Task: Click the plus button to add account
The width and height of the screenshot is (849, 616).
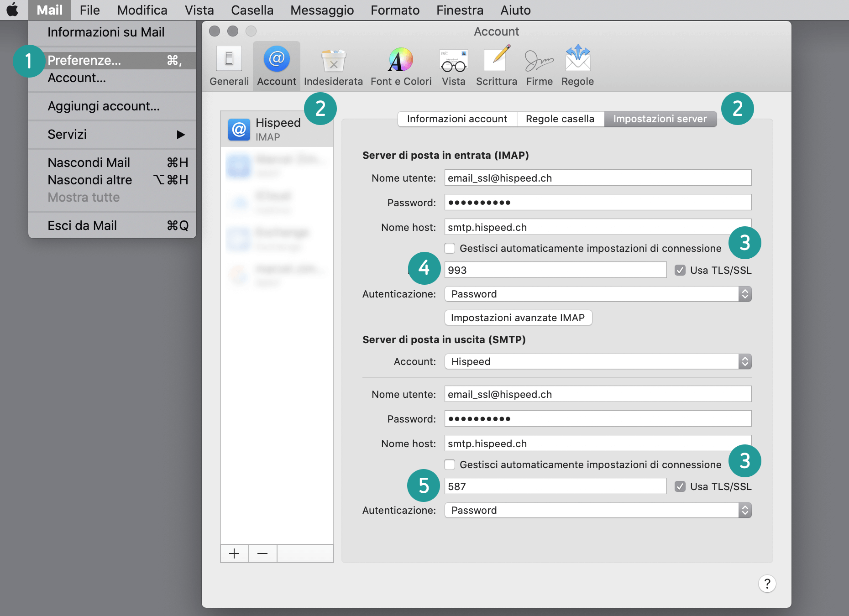Action: pyautogui.click(x=234, y=553)
